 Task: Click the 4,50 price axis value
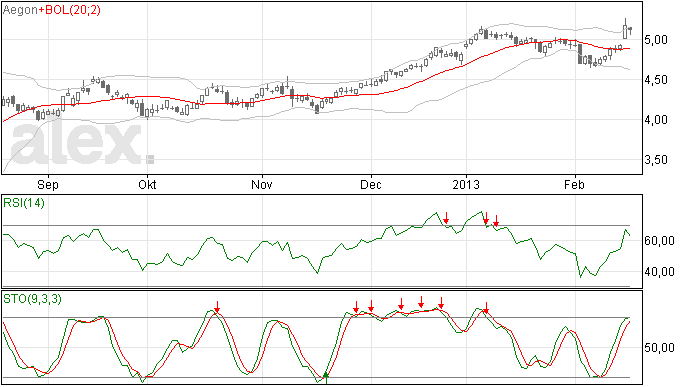click(656, 80)
